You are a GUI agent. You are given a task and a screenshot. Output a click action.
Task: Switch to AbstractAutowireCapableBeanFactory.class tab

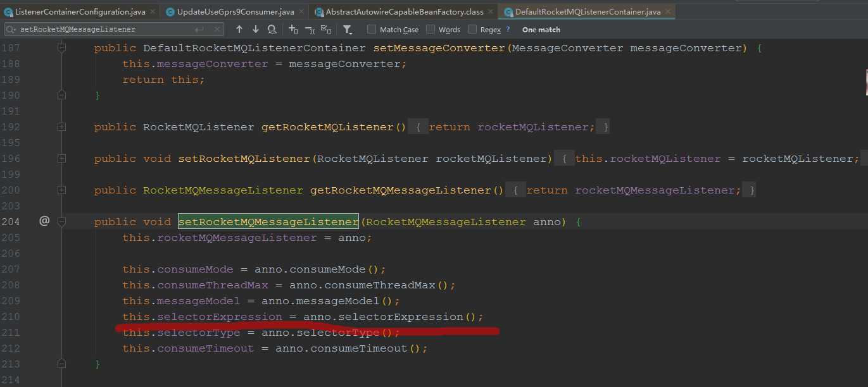click(x=403, y=11)
